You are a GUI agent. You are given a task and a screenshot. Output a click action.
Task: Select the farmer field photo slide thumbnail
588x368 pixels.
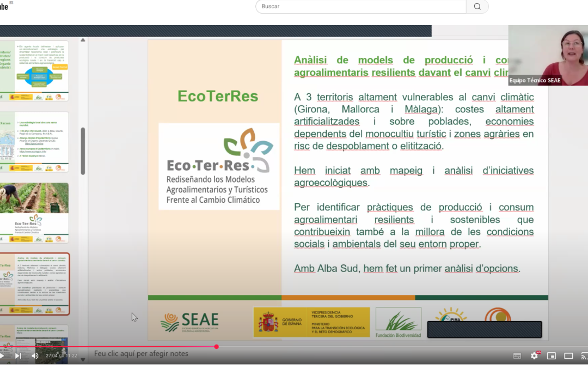coord(34,213)
